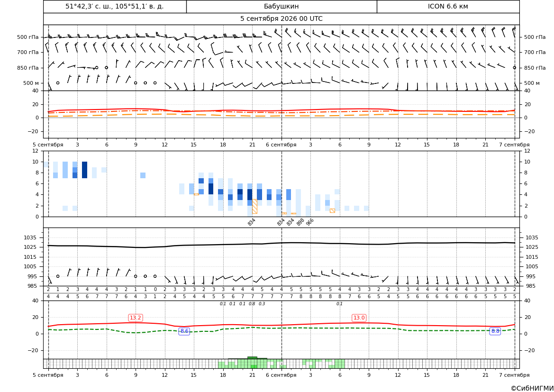Click the 0.8 precipitation amount value
The width and height of the screenshot is (554, 392).
(252, 304)
